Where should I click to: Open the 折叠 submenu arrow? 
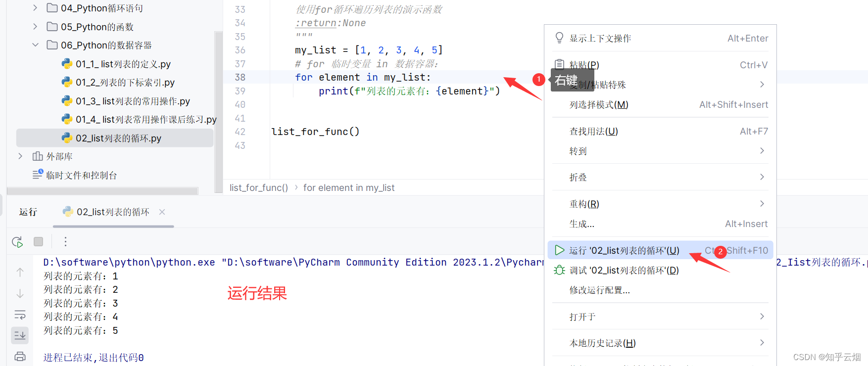[x=762, y=177]
